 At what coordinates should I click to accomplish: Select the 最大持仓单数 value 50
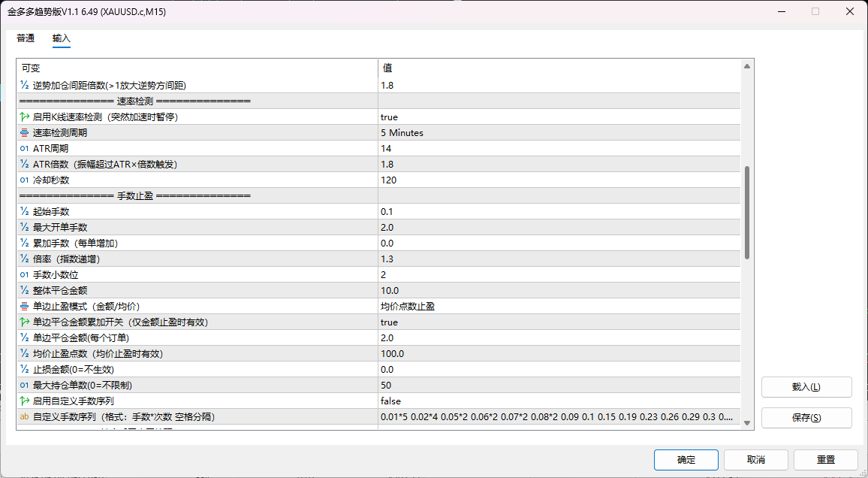point(386,386)
